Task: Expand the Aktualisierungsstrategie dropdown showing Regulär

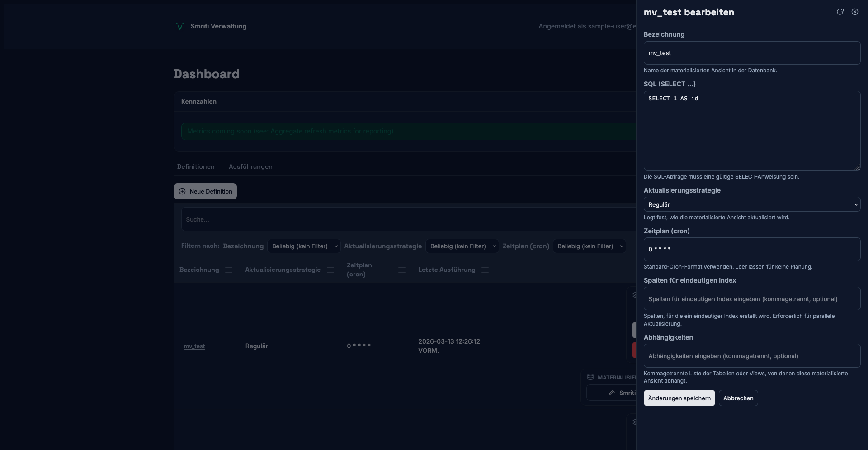Action: [x=751, y=204]
